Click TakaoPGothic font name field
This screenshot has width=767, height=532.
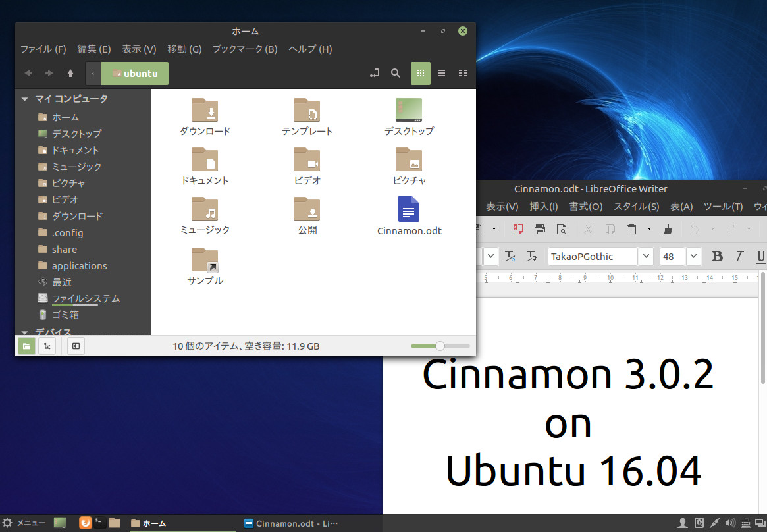click(x=593, y=256)
